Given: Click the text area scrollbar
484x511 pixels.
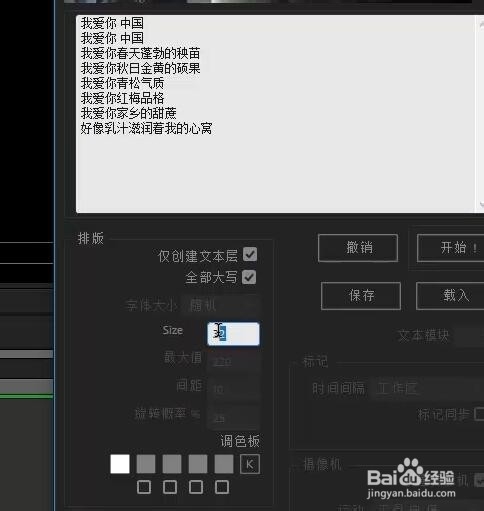Looking at the screenshot, I should pos(480,113).
